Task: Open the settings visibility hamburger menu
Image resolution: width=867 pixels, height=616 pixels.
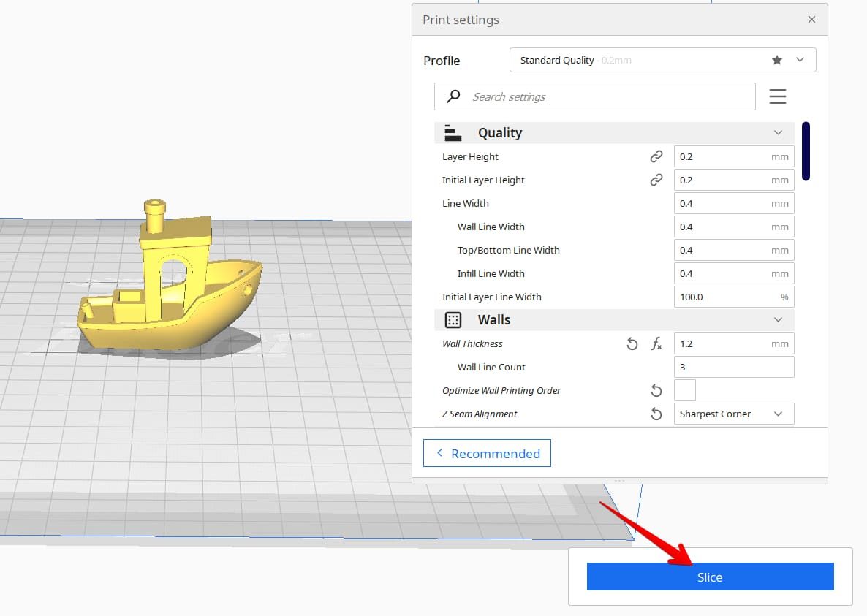Action: (x=777, y=96)
